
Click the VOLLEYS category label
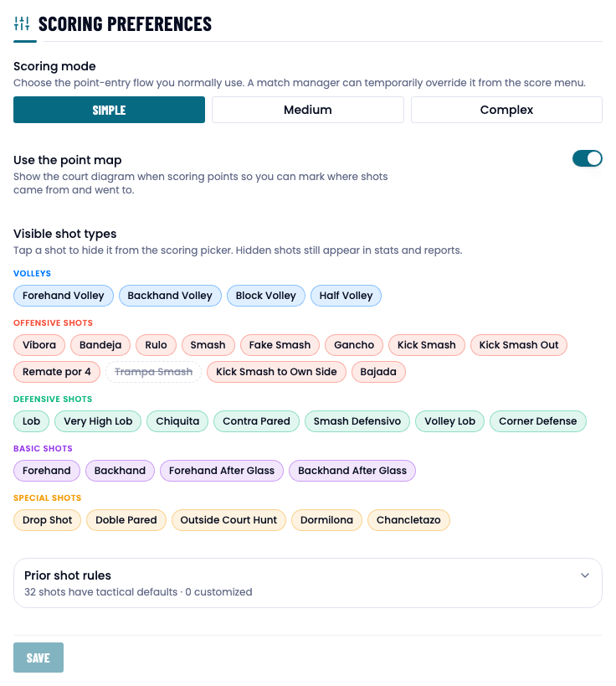(x=33, y=273)
